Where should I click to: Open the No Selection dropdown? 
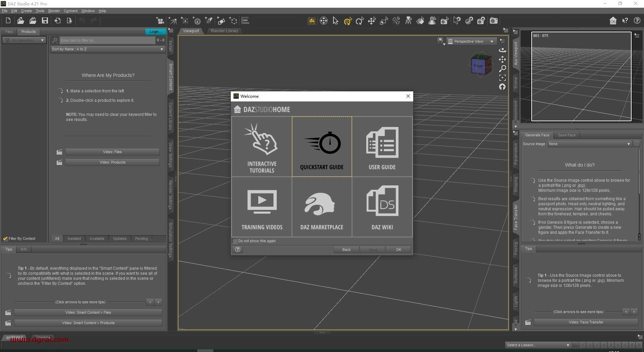click(24, 40)
